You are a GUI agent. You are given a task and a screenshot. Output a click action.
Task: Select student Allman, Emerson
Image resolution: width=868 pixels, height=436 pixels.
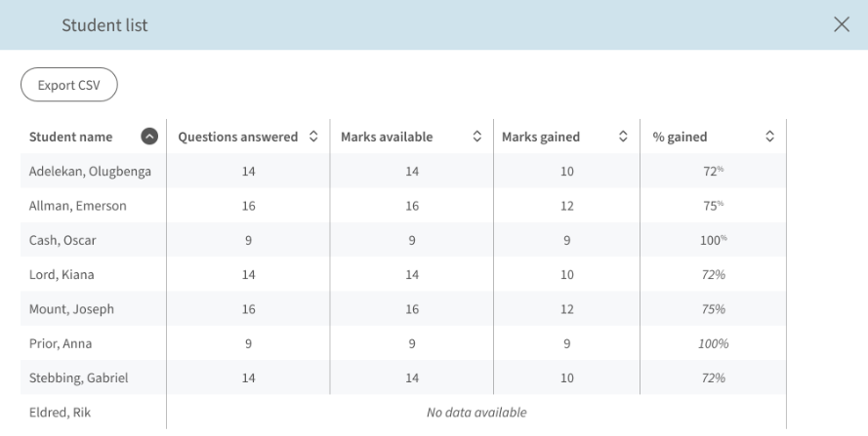pos(77,206)
